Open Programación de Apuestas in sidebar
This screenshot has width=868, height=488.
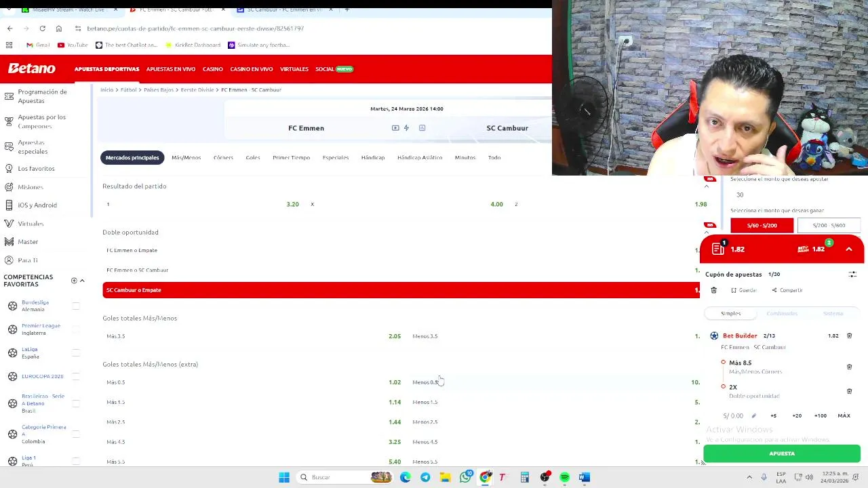[x=42, y=96]
